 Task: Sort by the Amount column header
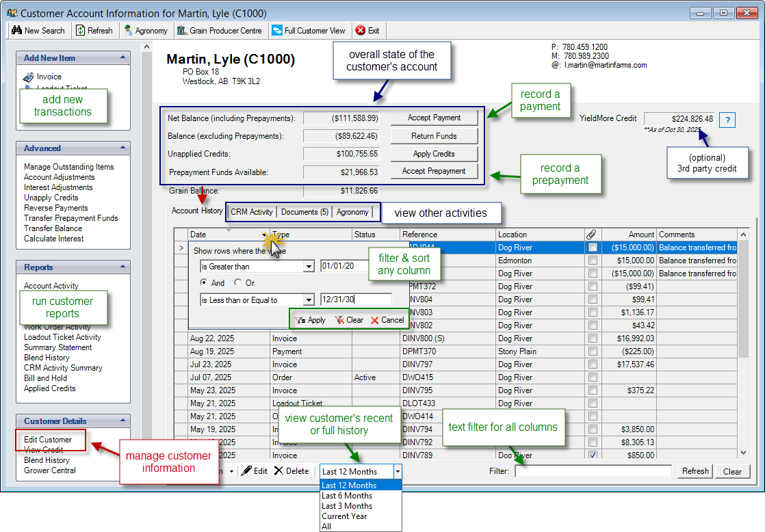[629, 235]
